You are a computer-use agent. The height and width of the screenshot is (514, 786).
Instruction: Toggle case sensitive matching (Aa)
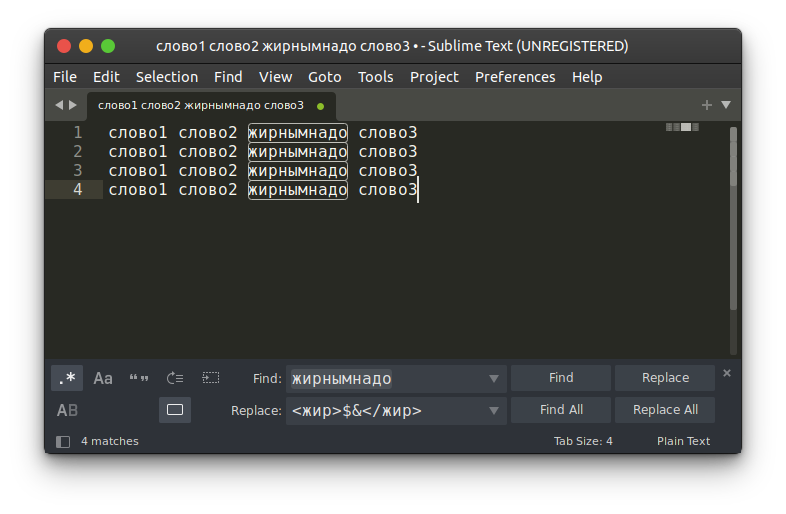(x=103, y=378)
